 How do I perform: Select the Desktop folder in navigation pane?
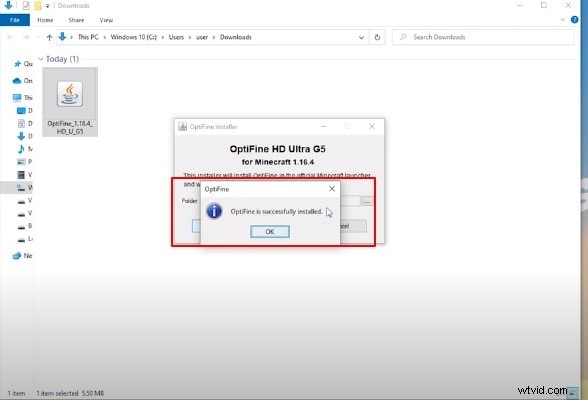pyautogui.click(x=25, y=111)
